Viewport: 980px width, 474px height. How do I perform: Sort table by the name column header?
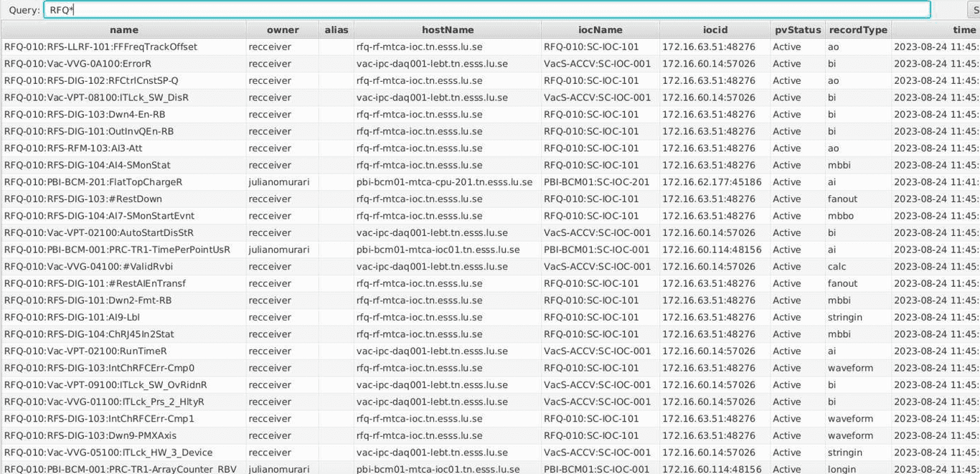(123, 30)
